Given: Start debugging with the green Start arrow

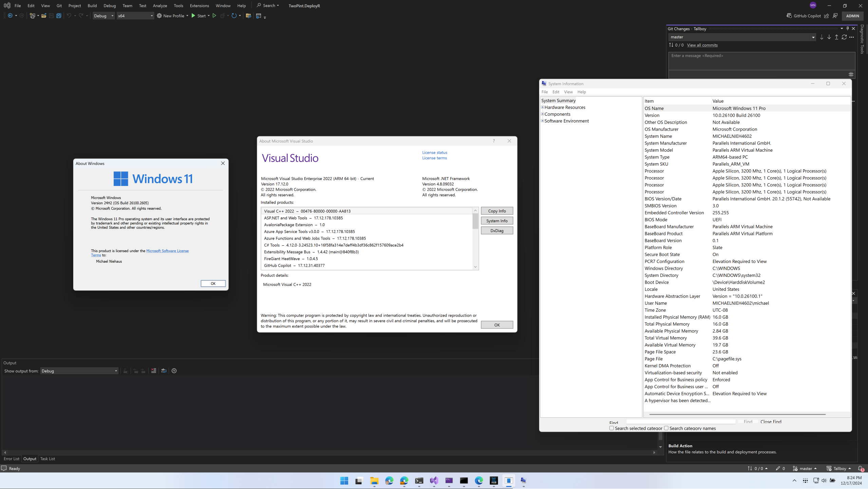Looking at the screenshot, I should pyautogui.click(x=192, y=16).
